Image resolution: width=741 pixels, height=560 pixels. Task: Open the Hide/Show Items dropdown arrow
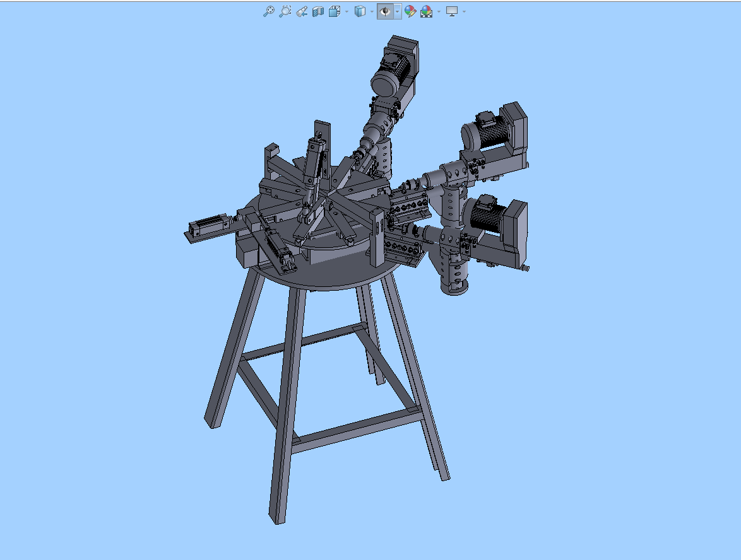pos(397,11)
